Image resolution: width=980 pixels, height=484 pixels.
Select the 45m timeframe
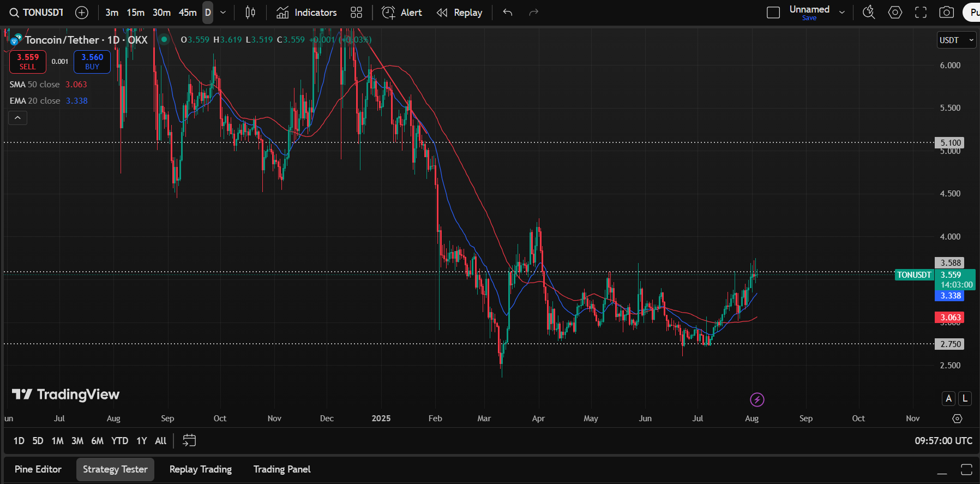tap(188, 13)
